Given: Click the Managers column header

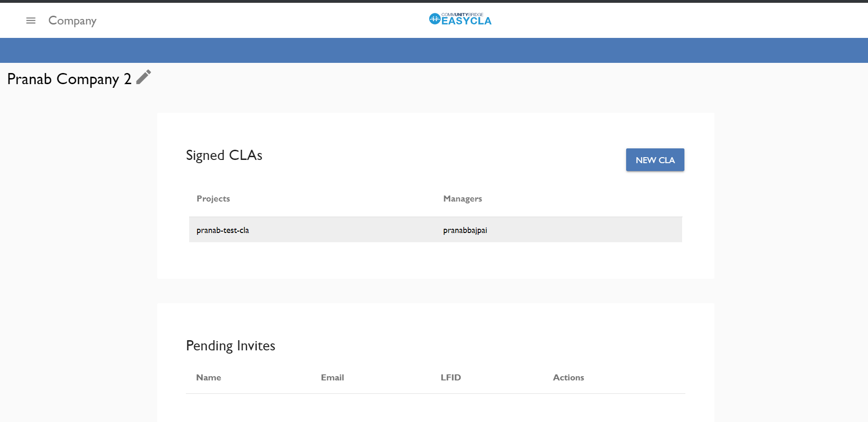Looking at the screenshot, I should [x=462, y=199].
